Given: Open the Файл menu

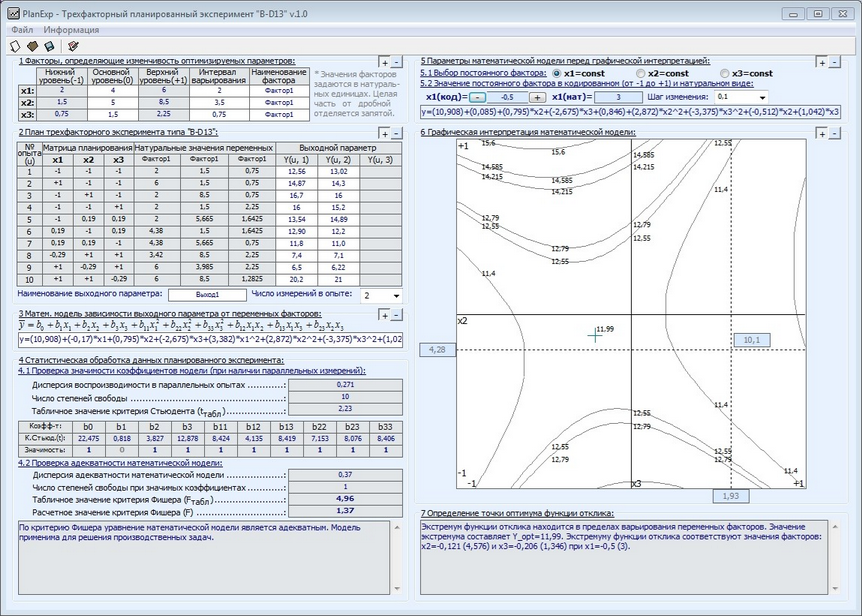Looking at the screenshot, I should click(x=22, y=30).
